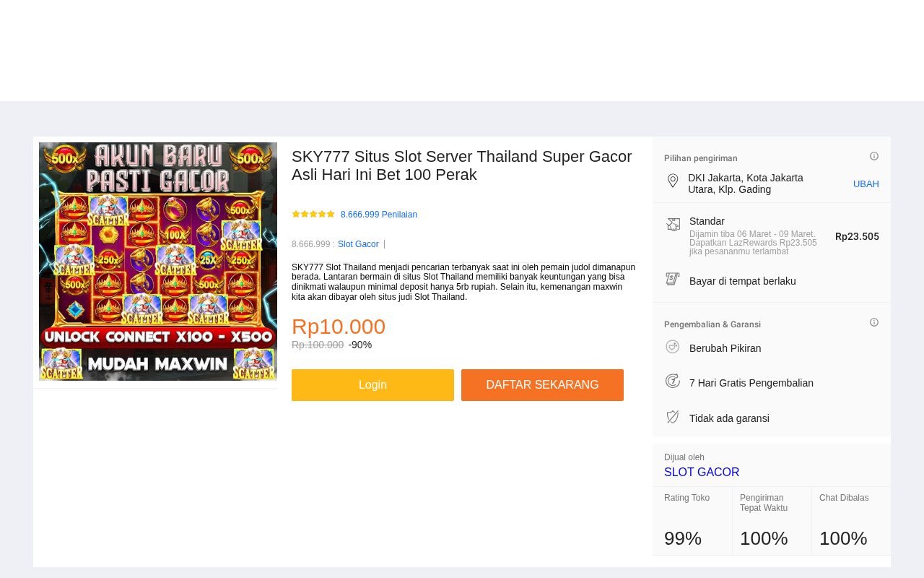Click the Pengiriman Tepat Waktu percentage
924x578 pixels.
click(x=764, y=538)
